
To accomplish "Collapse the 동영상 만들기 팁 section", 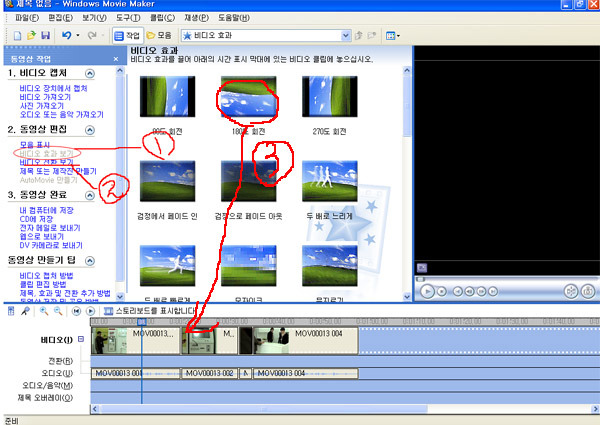I will point(90,261).
